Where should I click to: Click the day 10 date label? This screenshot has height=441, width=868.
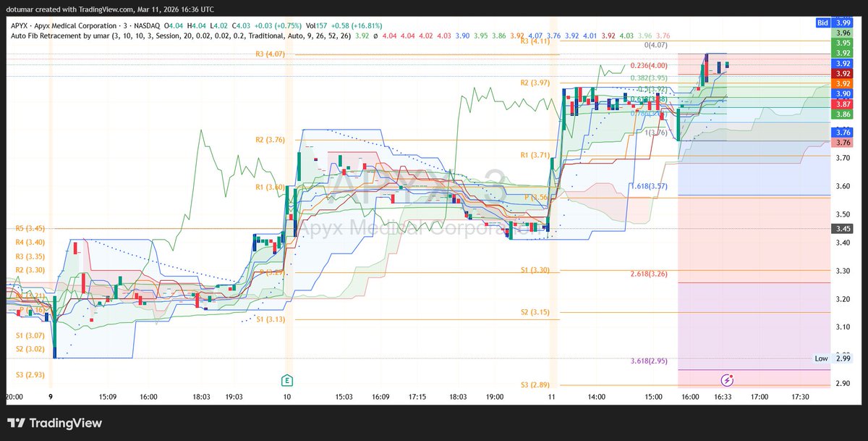(287, 397)
